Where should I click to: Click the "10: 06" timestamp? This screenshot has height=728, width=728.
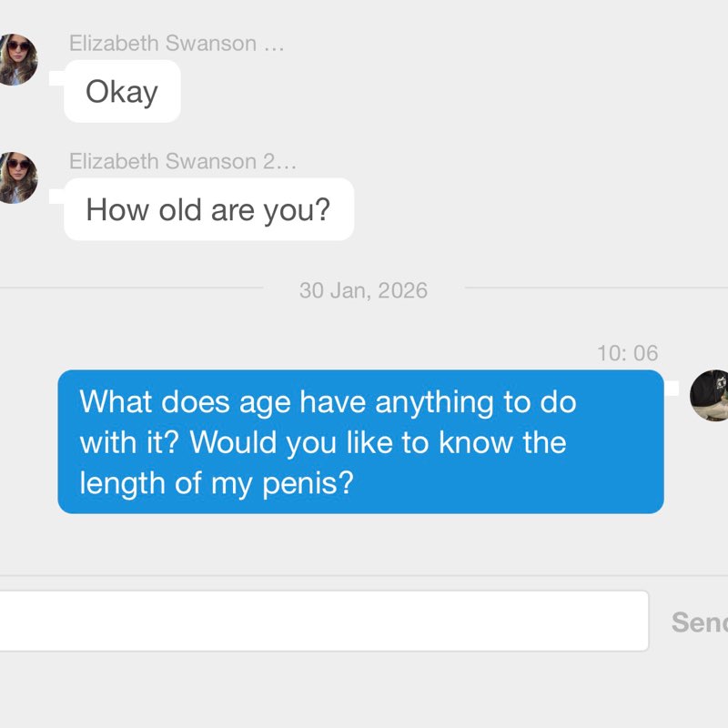pyautogui.click(x=627, y=353)
